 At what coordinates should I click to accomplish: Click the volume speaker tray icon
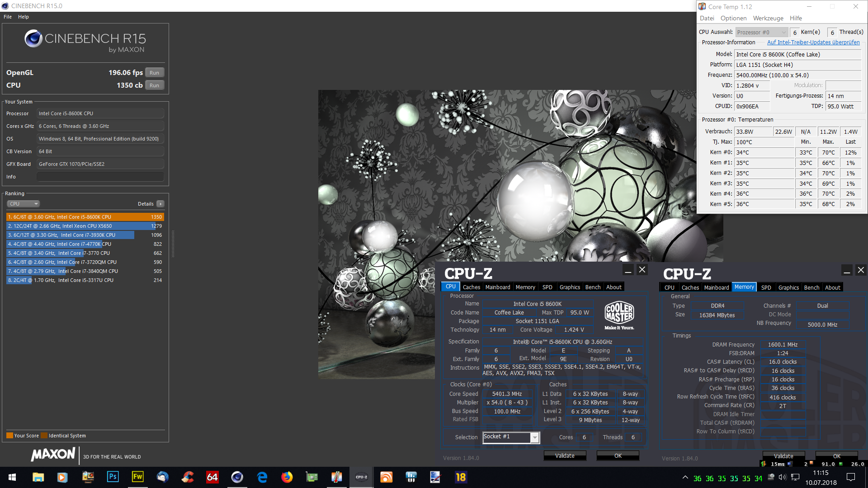(x=783, y=477)
